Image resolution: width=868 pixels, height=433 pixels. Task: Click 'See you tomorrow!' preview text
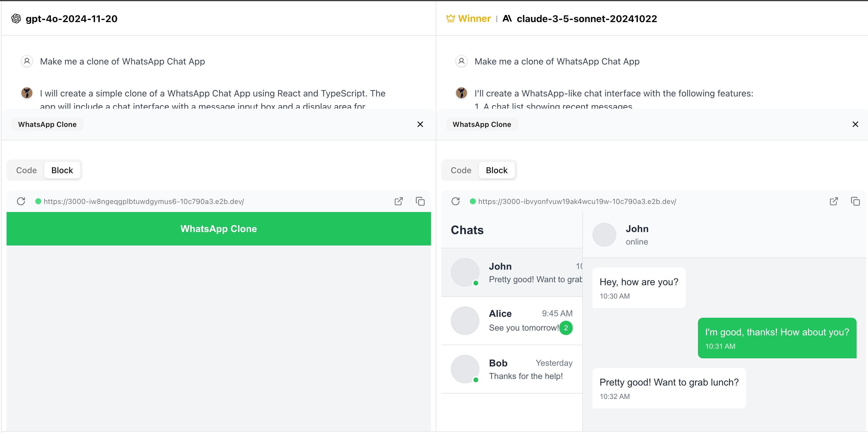524,328
